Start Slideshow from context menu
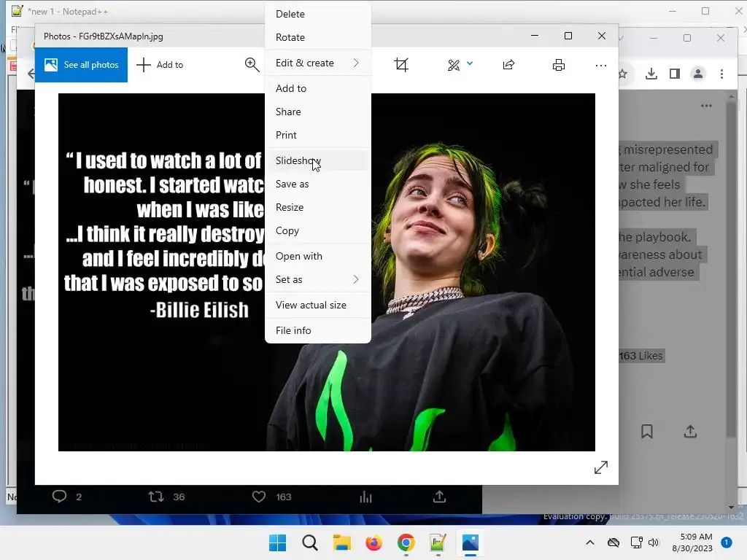Viewport: 747px width, 560px height. 318,160
